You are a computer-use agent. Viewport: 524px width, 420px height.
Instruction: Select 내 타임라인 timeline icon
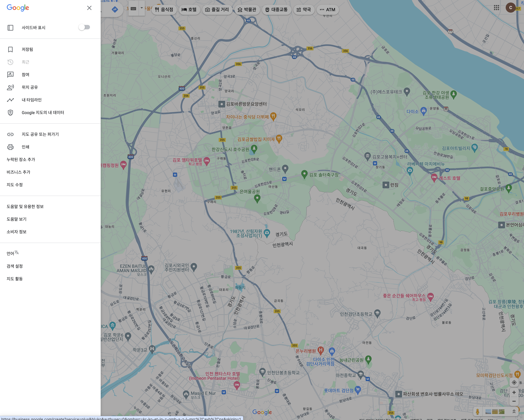pyautogui.click(x=10, y=100)
